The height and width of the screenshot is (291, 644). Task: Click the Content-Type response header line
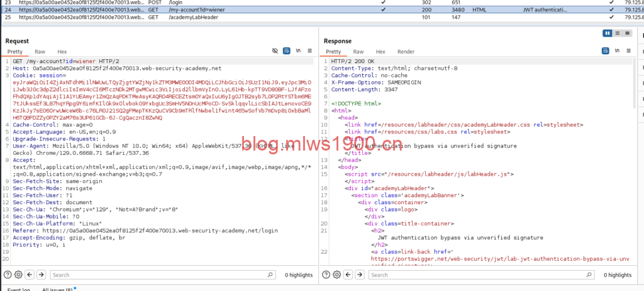[394, 68]
